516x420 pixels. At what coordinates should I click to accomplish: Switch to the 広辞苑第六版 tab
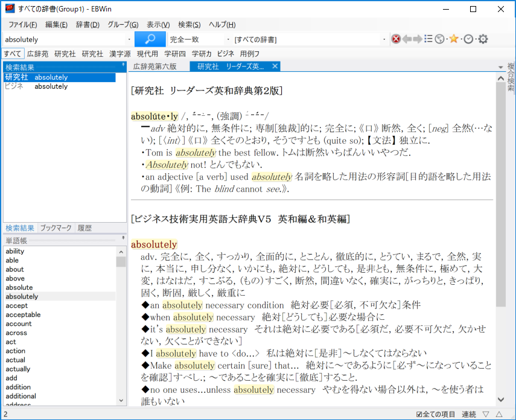[x=155, y=66]
